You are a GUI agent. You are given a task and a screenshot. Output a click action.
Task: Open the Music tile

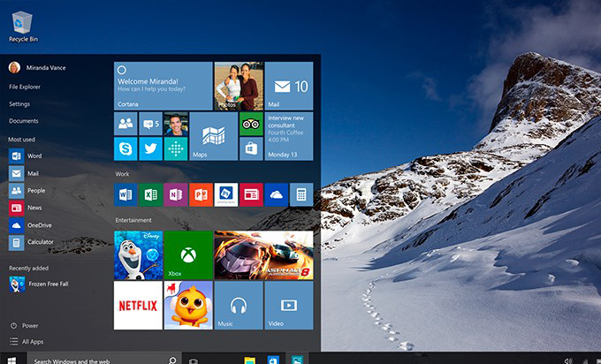[x=239, y=306]
